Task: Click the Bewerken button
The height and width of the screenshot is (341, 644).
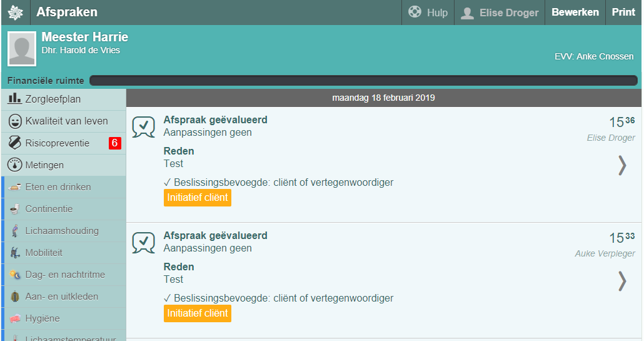Action: (x=575, y=13)
